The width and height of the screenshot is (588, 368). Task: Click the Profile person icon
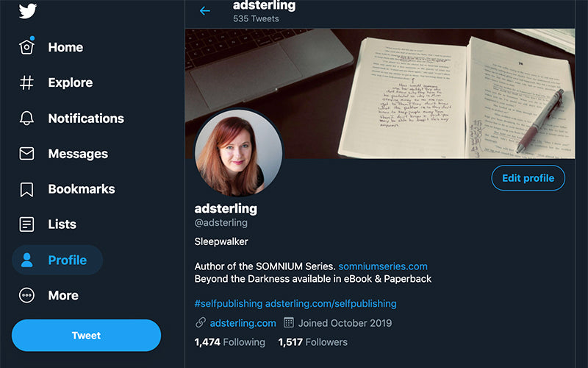pyautogui.click(x=27, y=260)
